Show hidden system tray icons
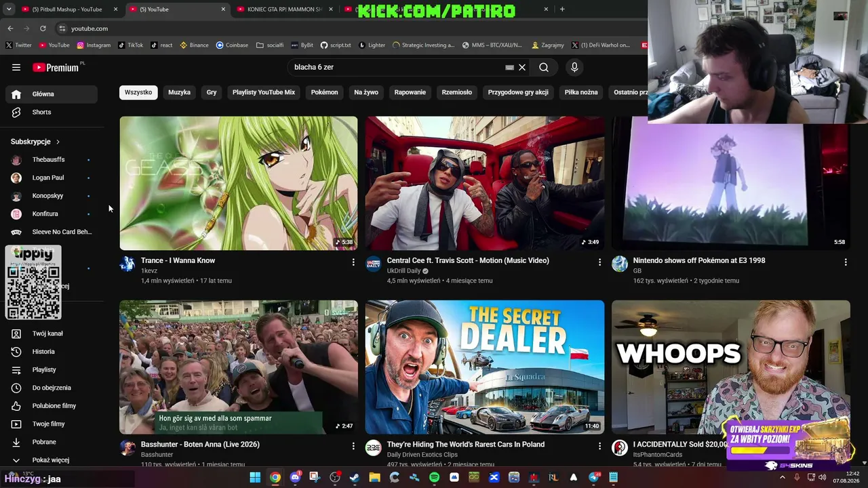 tap(782, 478)
